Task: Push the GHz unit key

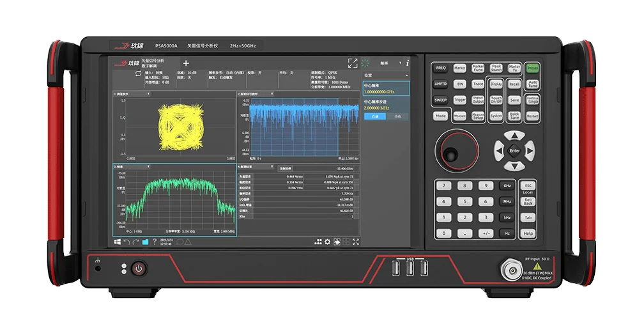Action: (507, 186)
